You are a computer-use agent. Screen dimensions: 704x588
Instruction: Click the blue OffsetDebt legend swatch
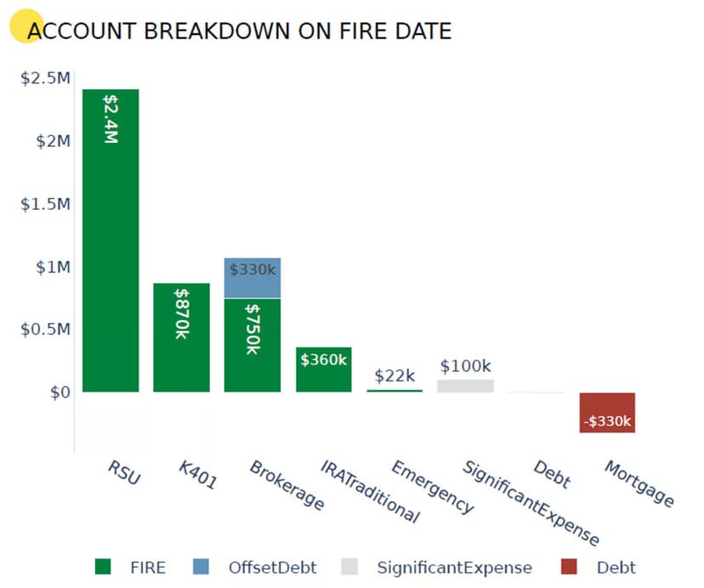tap(201, 567)
